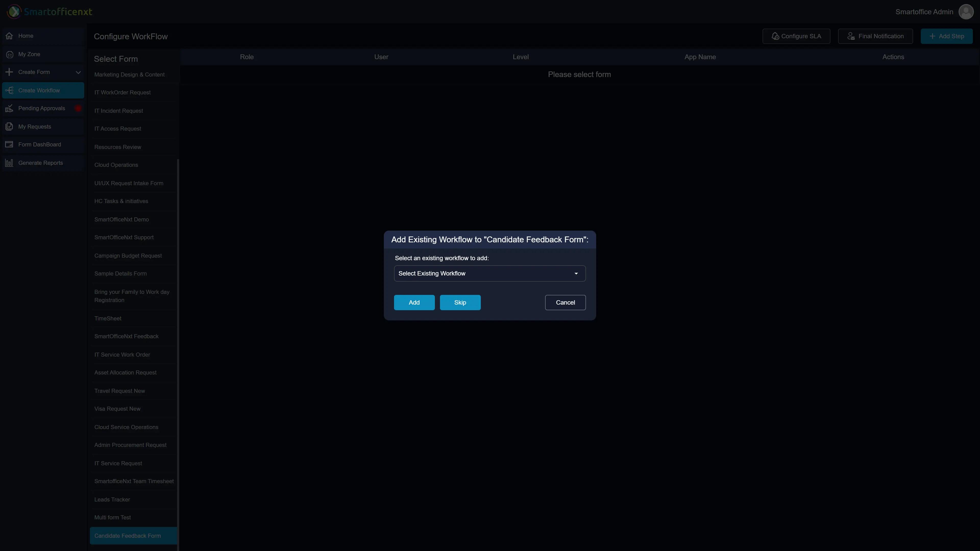This screenshot has width=980, height=551.
Task: Select the IT Incident Request form
Action: point(119,111)
